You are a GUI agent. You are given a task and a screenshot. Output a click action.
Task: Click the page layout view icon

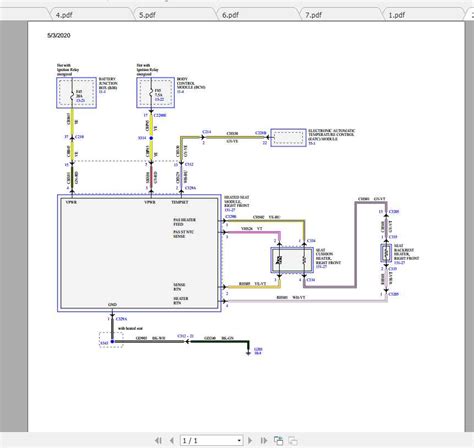(x=278, y=440)
